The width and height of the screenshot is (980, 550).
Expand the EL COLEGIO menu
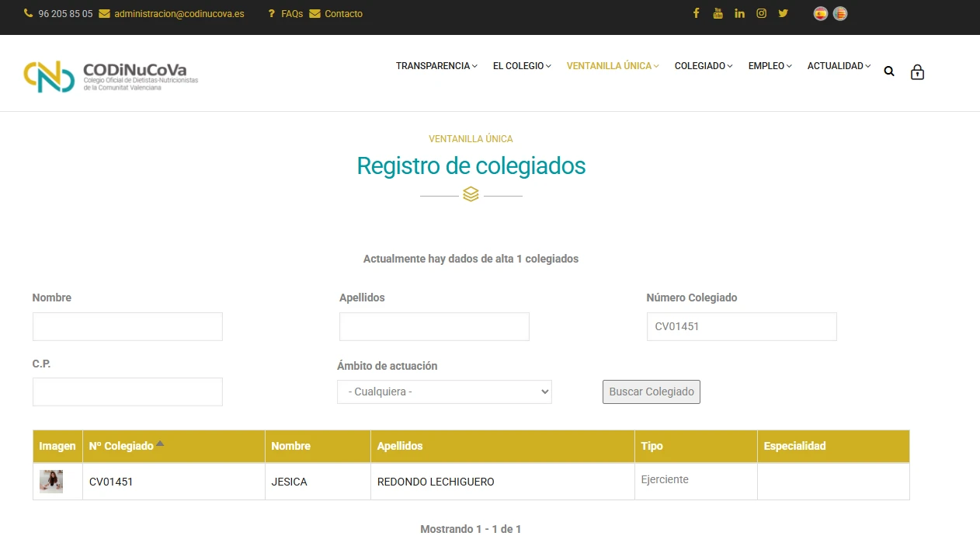coord(522,66)
